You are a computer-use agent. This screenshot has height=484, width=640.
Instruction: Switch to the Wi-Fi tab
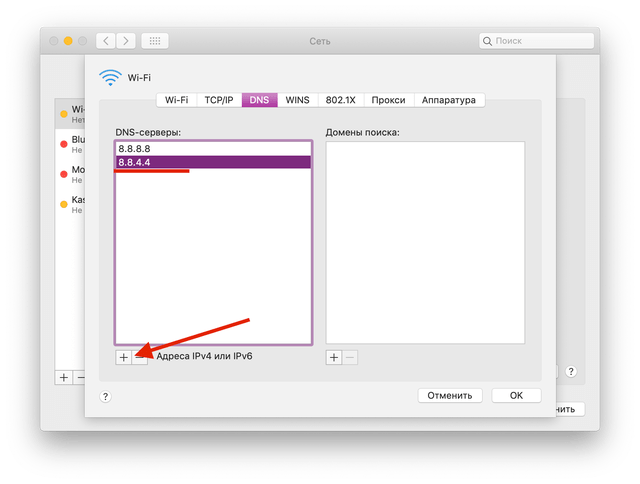click(x=176, y=100)
